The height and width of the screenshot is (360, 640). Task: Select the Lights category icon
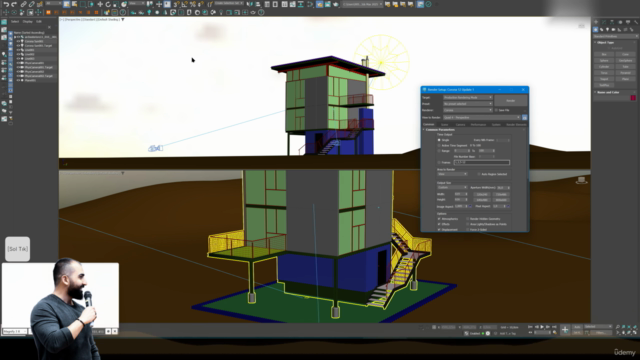[607, 29]
